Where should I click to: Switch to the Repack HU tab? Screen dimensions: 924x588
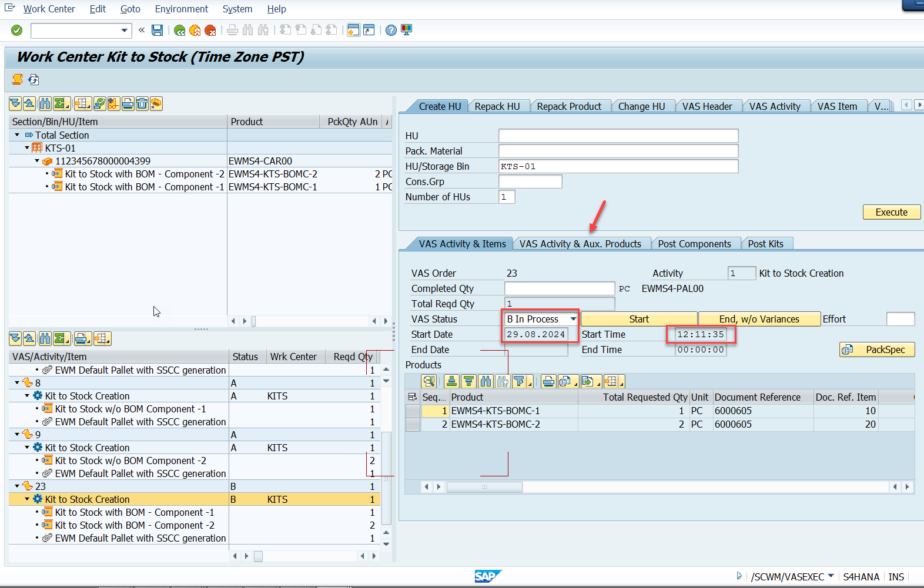click(x=497, y=106)
